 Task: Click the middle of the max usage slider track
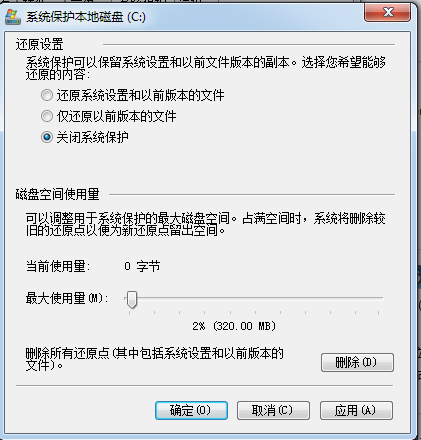pyautogui.click(x=254, y=298)
